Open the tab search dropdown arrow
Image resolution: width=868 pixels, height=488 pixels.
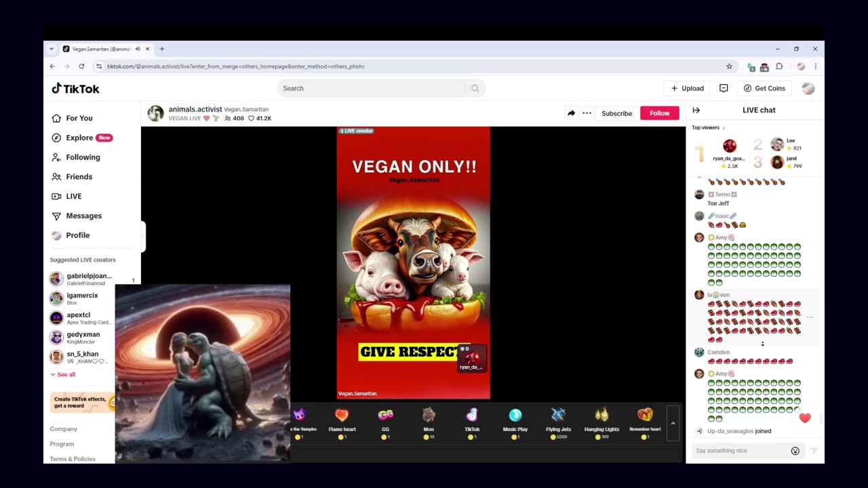(52, 49)
